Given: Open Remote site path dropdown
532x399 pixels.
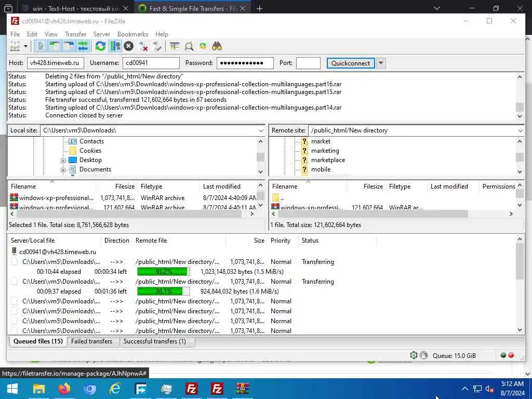Looking at the screenshot, I should click(x=520, y=130).
